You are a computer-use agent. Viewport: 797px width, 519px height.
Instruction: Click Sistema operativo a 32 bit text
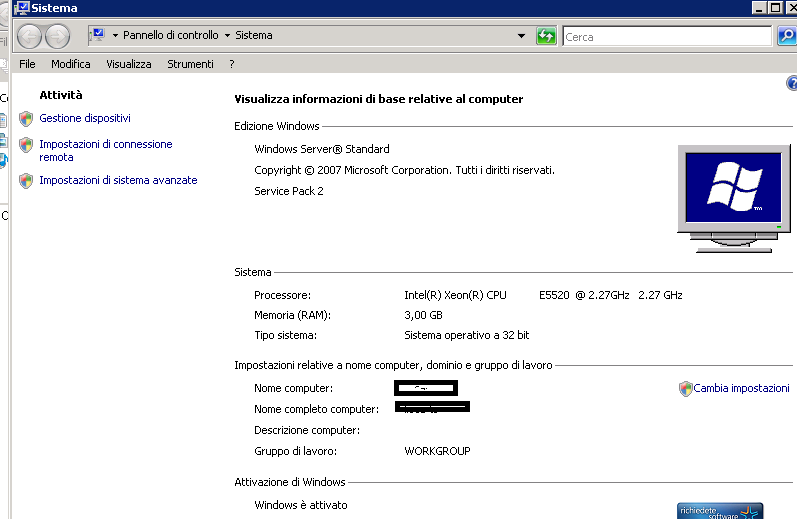466,335
